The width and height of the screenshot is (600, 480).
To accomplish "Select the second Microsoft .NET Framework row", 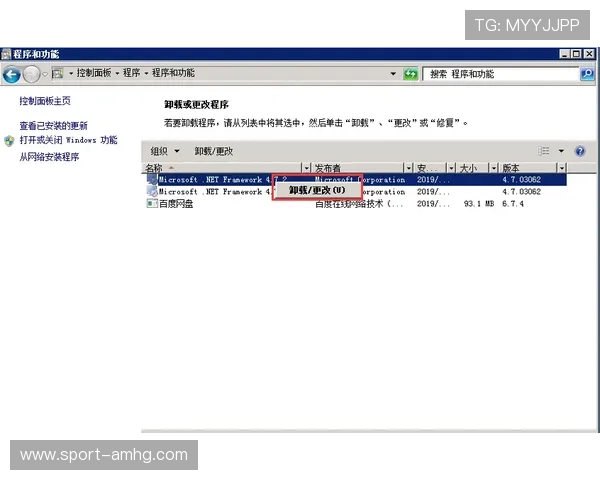I will (x=356, y=192).
